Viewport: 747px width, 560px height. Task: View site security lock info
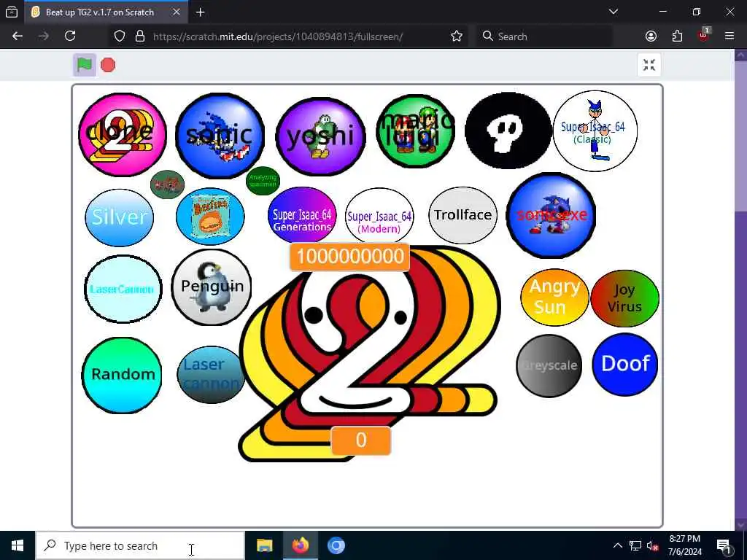pos(140,36)
